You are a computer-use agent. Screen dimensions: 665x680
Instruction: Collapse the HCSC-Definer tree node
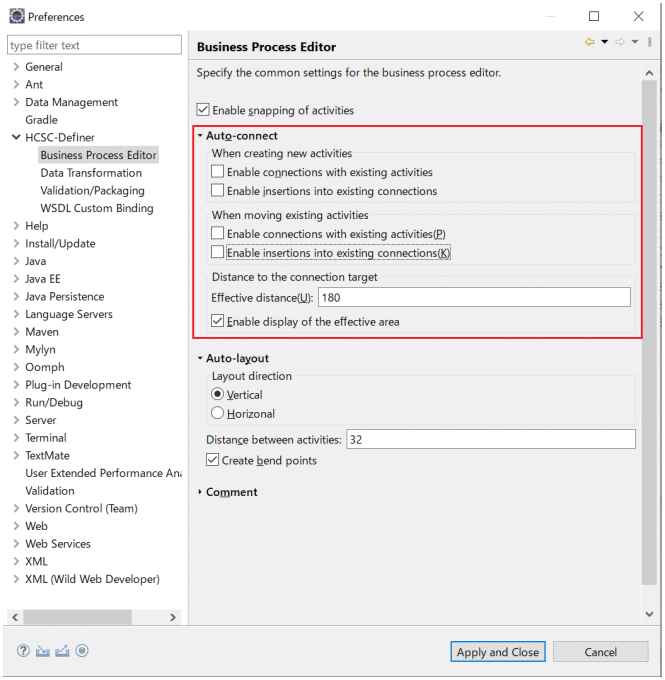point(16,137)
